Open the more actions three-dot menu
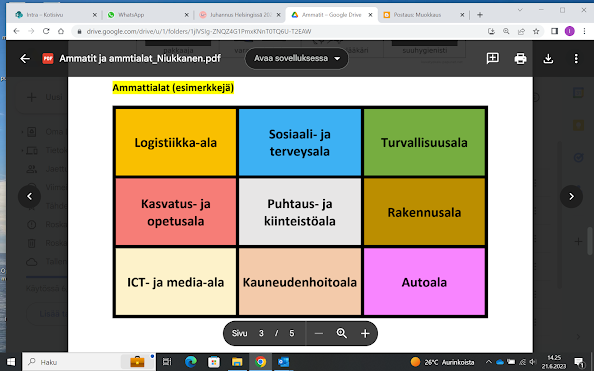The height and width of the screenshot is (371, 594). (x=576, y=58)
